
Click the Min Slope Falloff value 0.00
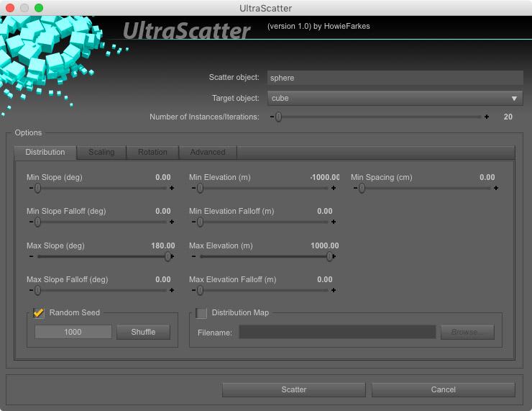[163, 212]
